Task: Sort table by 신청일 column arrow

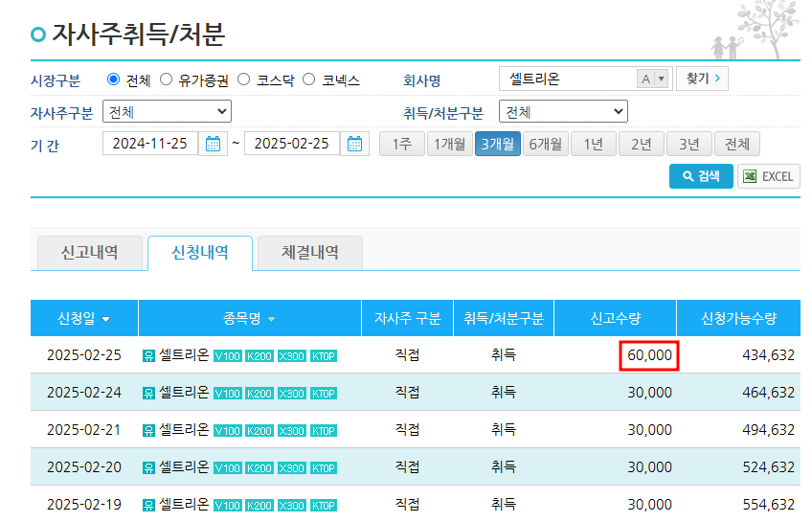Action: point(105,320)
